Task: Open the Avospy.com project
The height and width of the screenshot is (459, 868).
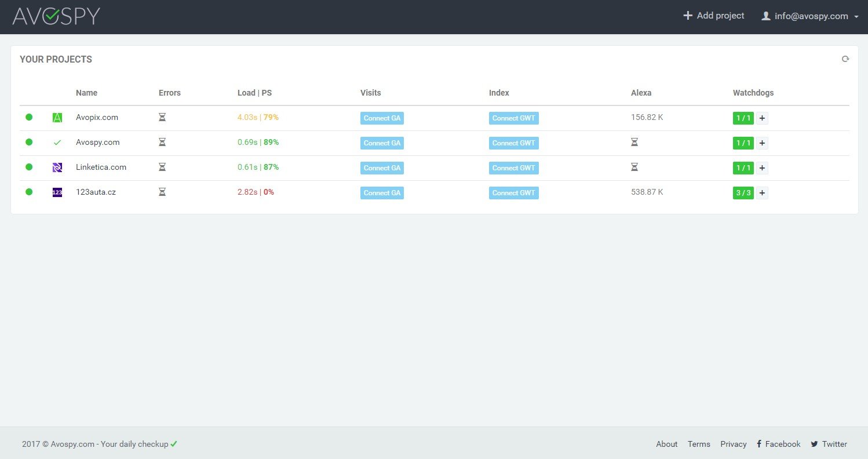Action: pyautogui.click(x=98, y=142)
